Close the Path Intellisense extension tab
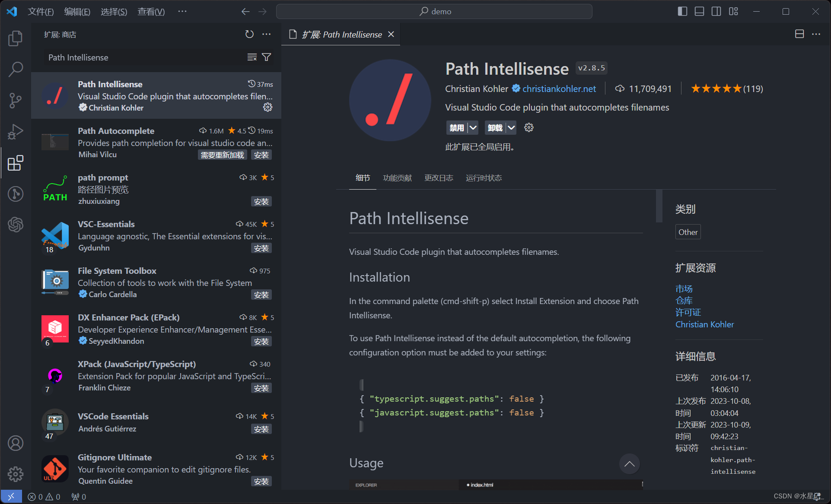831x504 pixels. click(x=391, y=34)
